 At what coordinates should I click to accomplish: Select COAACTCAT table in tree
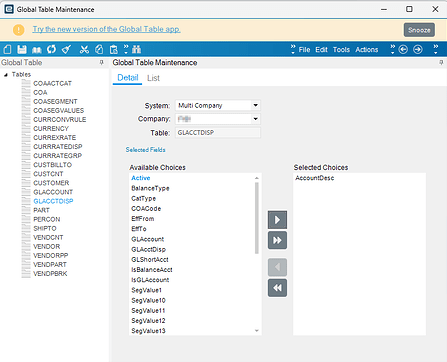point(52,83)
